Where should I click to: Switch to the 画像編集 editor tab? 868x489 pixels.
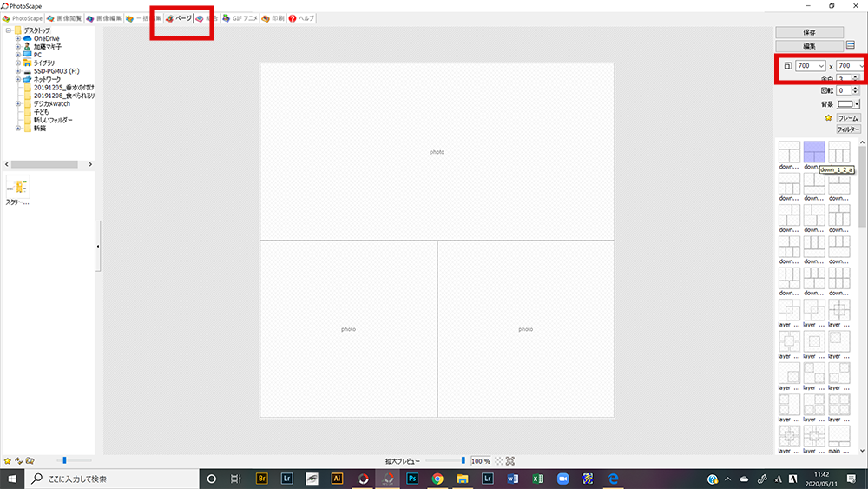[x=103, y=18]
